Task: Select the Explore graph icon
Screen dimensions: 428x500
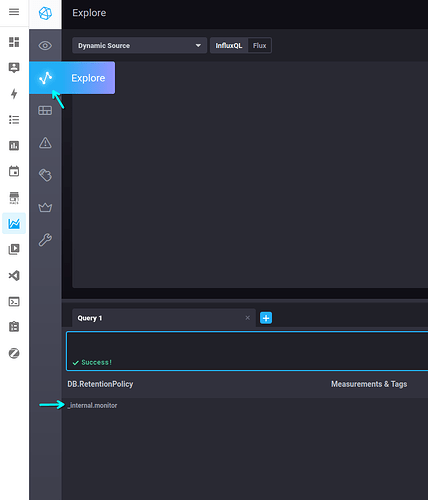Action: point(45,78)
